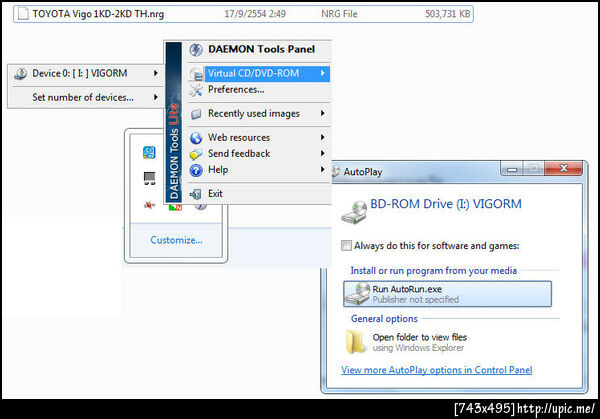Screen dimensions: 600x419
Task: Expand the Web resources arrow
Action: pos(323,137)
